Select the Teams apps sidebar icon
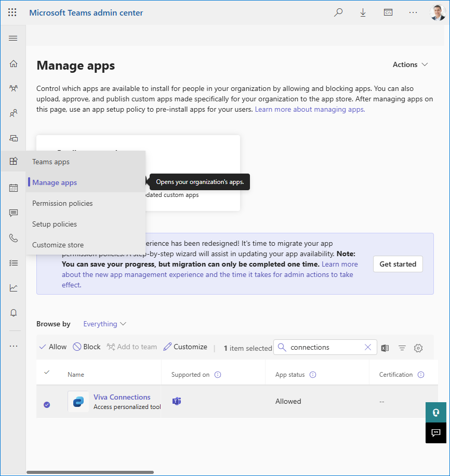The image size is (450, 476). pos(14,161)
